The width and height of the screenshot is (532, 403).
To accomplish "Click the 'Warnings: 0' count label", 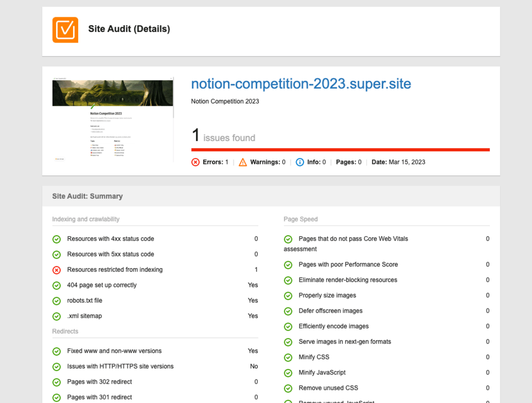I will click(x=268, y=162).
